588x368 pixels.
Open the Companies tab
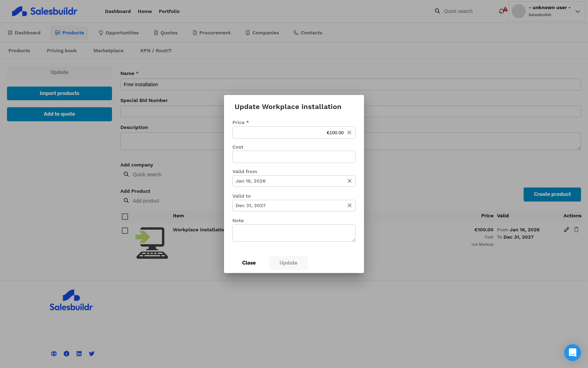coord(262,33)
